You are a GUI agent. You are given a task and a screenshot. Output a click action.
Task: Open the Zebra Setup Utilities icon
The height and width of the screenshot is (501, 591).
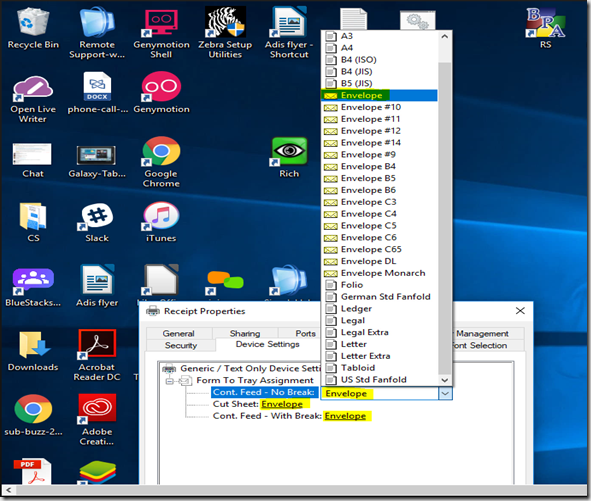click(x=225, y=33)
